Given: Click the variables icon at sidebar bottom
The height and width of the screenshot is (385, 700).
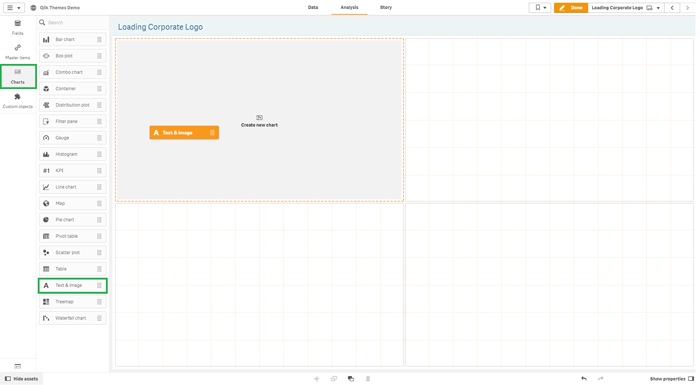Looking at the screenshot, I should point(17,366).
